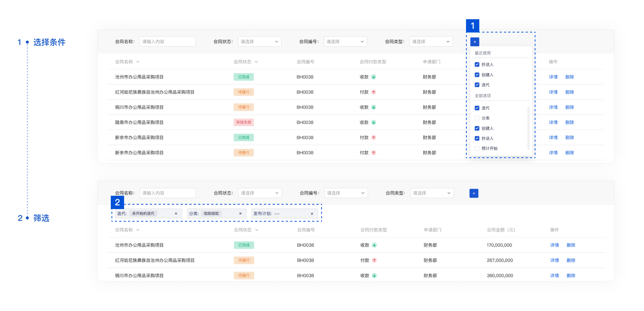Click the 付款 arrow icon in lower 红河哈尼族 row
The width and height of the screenshot is (644, 311).
pyautogui.click(x=374, y=260)
